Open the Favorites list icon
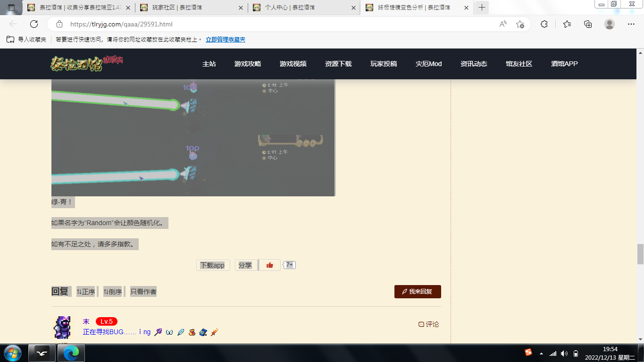The height and width of the screenshot is (362, 644). (x=567, y=24)
